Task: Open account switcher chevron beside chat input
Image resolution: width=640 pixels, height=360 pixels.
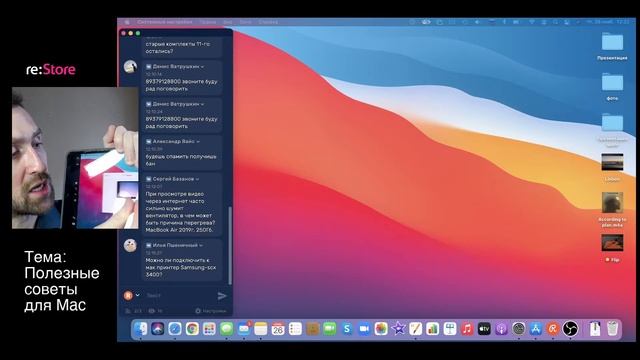Action: [x=138, y=295]
